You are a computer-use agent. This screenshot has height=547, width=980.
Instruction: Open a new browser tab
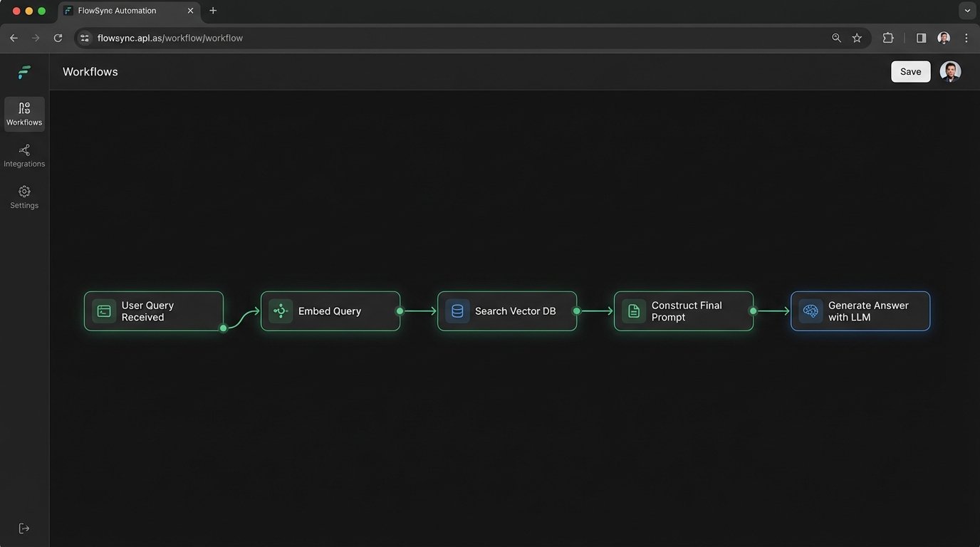(x=213, y=11)
